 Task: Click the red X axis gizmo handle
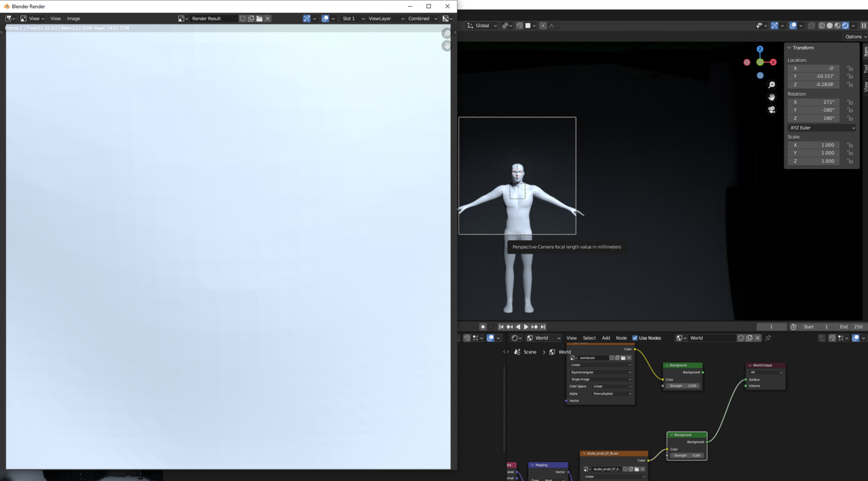tap(773, 62)
